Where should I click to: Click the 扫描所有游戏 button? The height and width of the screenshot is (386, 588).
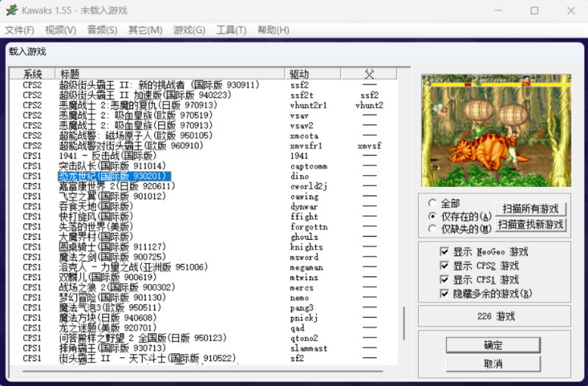click(x=531, y=209)
